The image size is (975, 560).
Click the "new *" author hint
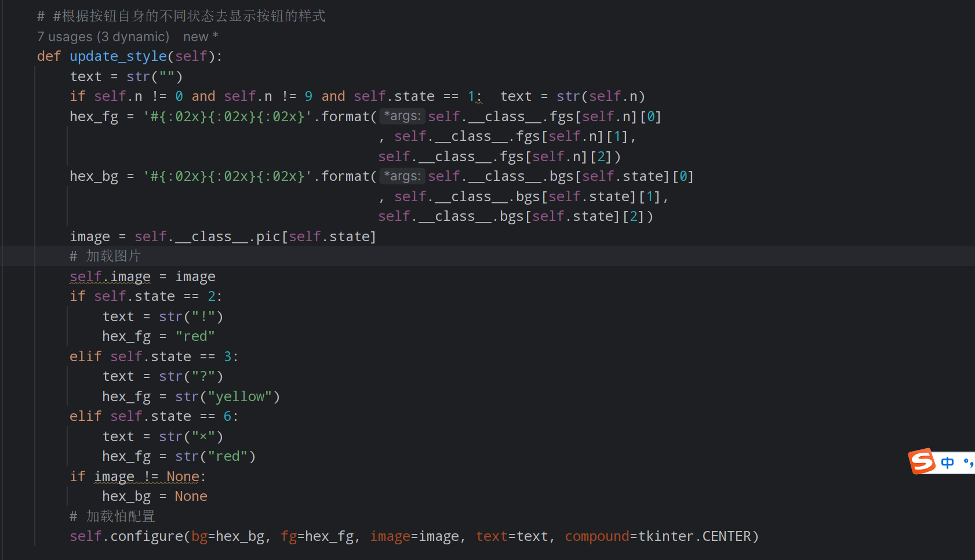pyautogui.click(x=201, y=37)
